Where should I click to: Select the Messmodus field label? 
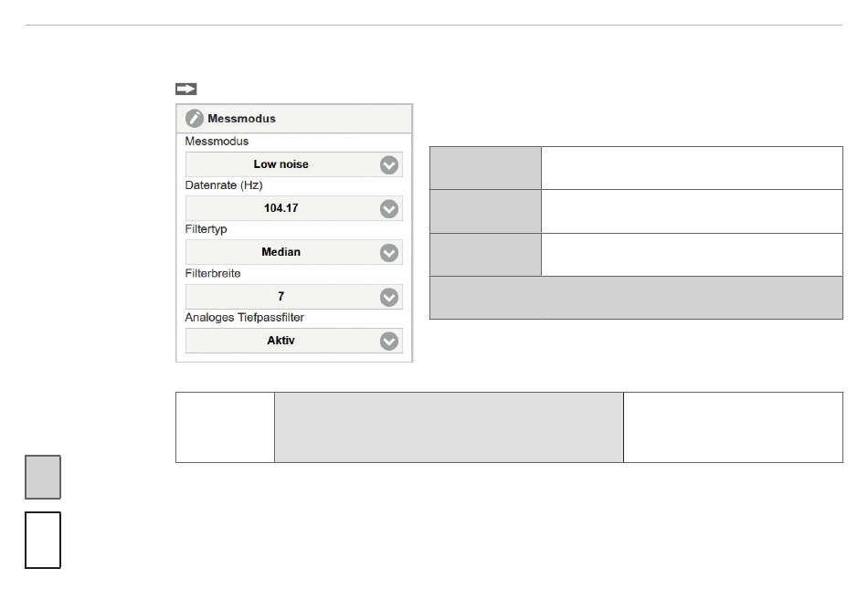[x=217, y=142]
